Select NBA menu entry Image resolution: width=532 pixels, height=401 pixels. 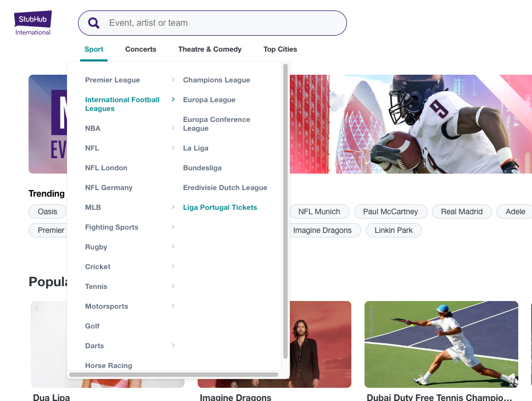(x=93, y=129)
